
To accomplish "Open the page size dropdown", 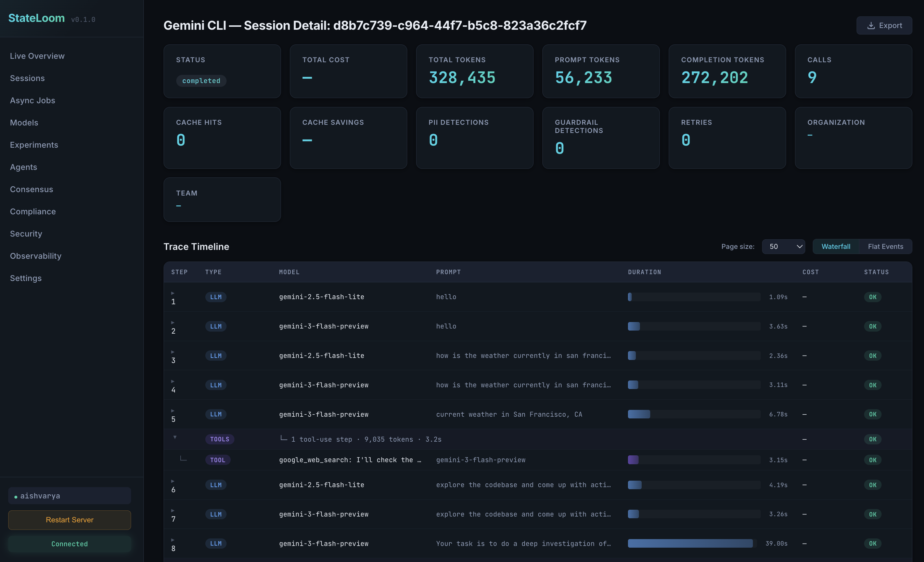I will click(x=783, y=246).
